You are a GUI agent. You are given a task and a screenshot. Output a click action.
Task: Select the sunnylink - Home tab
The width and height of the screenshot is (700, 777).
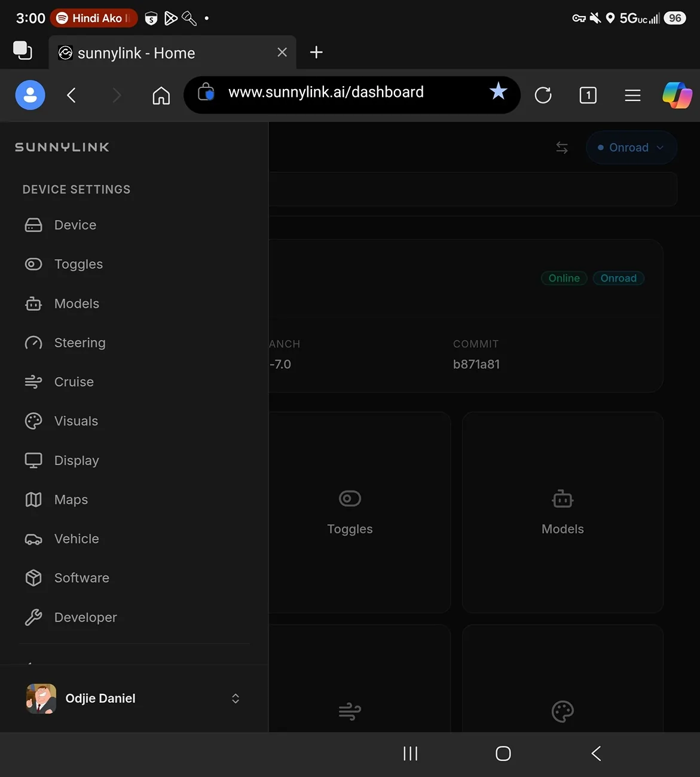[172, 53]
